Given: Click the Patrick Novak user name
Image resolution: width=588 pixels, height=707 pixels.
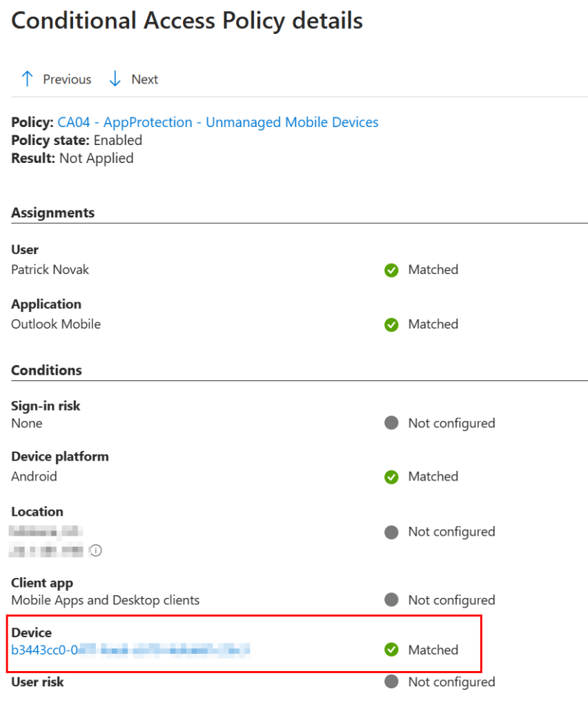Looking at the screenshot, I should pyautogui.click(x=50, y=269).
